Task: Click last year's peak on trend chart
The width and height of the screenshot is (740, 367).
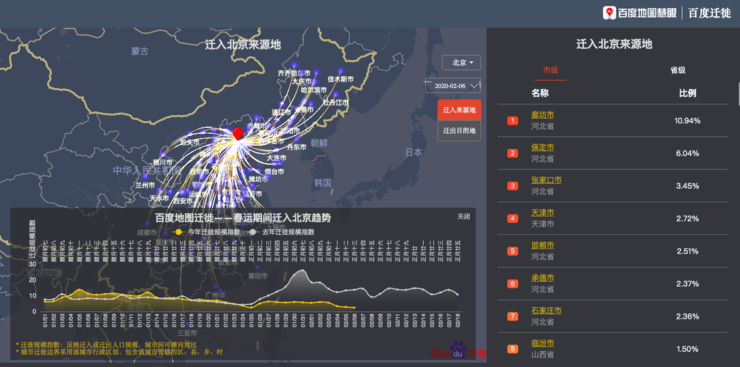Action: pyautogui.click(x=302, y=271)
